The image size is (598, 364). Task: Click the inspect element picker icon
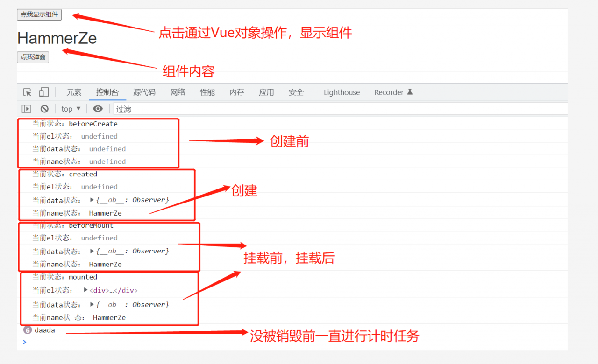pyautogui.click(x=27, y=92)
